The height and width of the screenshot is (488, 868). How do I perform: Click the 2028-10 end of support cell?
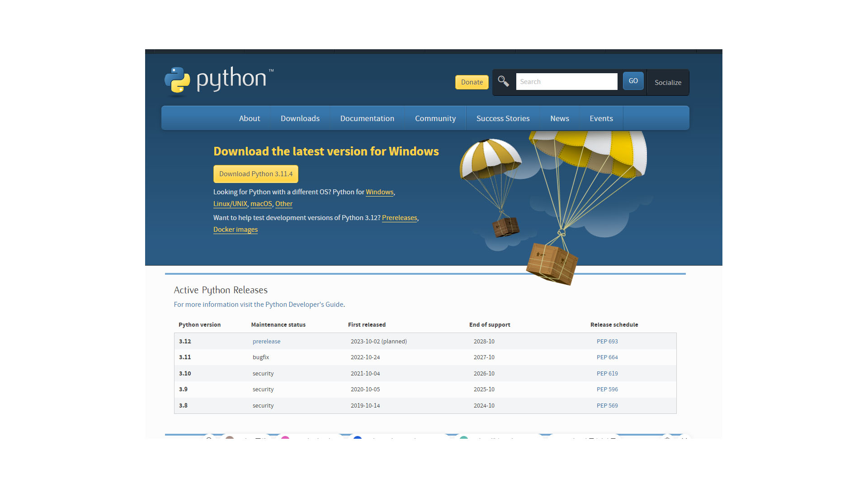click(484, 342)
